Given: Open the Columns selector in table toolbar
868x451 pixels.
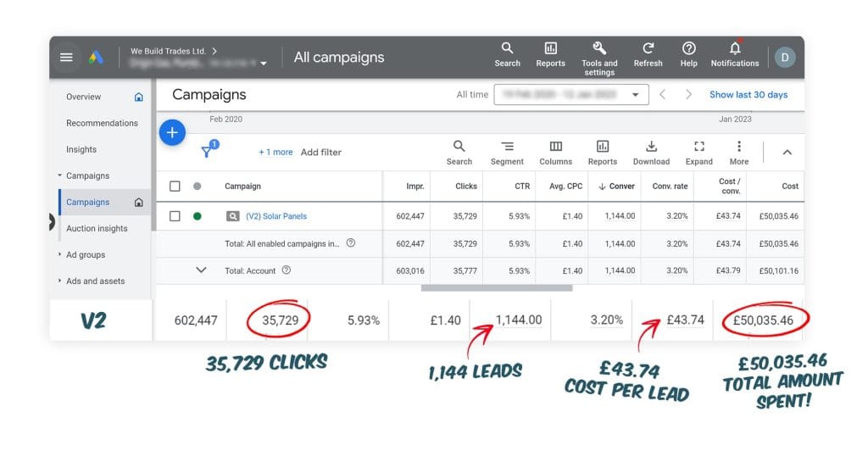Looking at the screenshot, I should pyautogui.click(x=555, y=147).
